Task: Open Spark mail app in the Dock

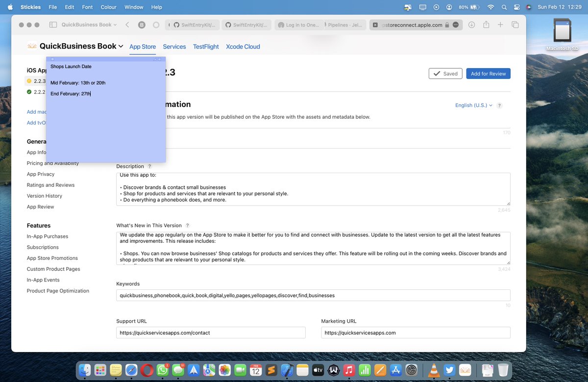Action: coord(194,370)
